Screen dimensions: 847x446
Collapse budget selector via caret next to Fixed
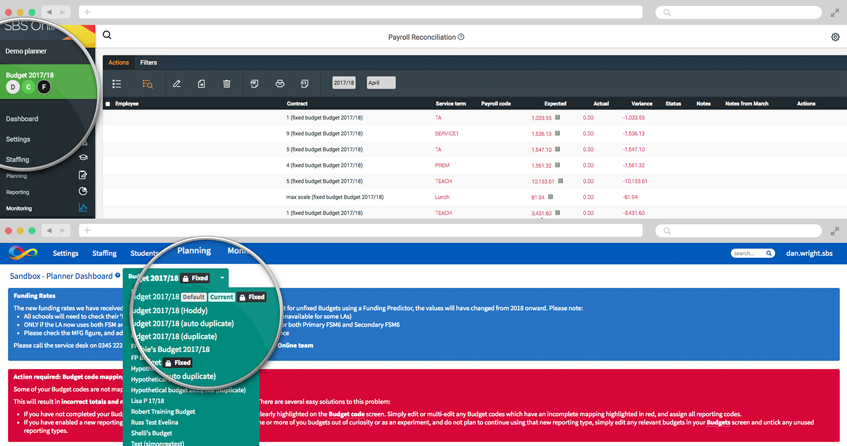point(222,278)
